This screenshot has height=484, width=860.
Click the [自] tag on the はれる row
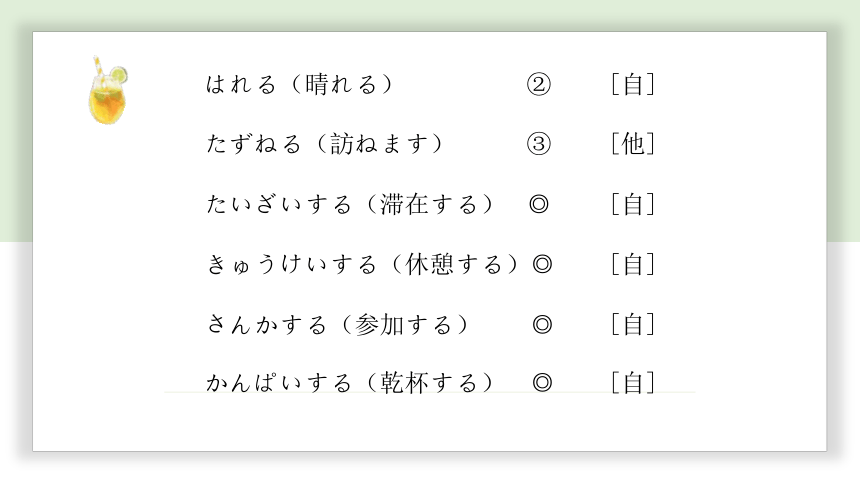(x=633, y=85)
